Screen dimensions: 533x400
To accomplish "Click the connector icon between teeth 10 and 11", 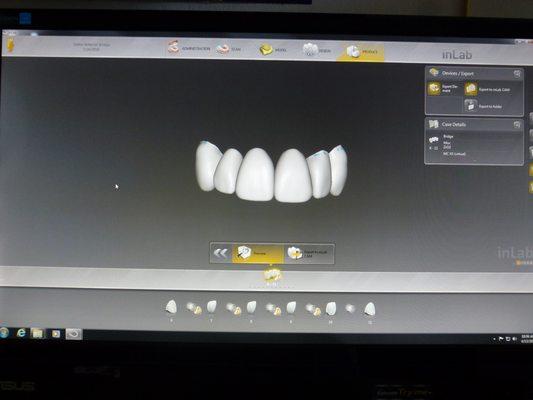I will coord(350,309).
